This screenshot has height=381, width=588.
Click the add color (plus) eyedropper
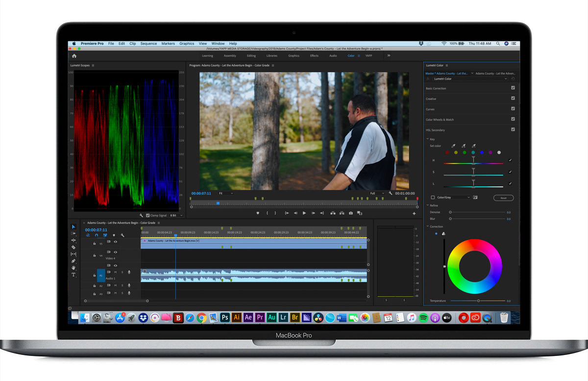coord(464,146)
